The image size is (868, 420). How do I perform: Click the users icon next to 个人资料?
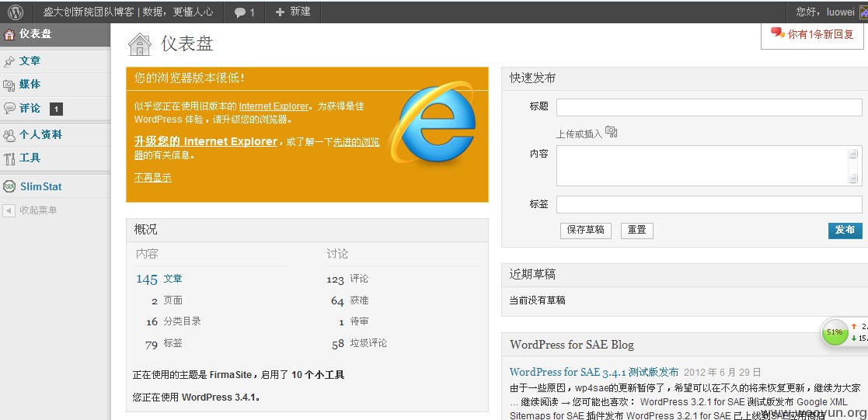click(9, 136)
